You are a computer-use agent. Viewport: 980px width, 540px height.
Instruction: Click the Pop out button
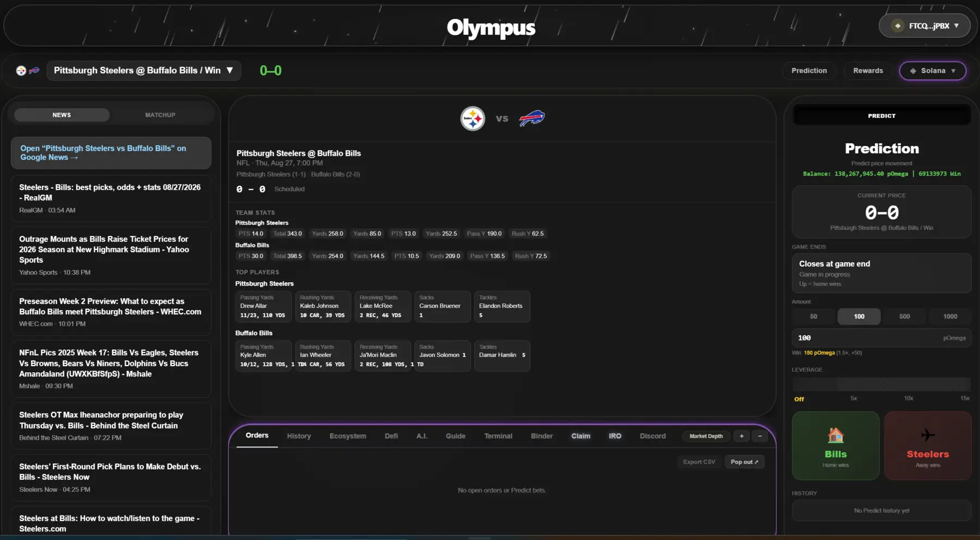pyautogui.click(x=744, y=462)
